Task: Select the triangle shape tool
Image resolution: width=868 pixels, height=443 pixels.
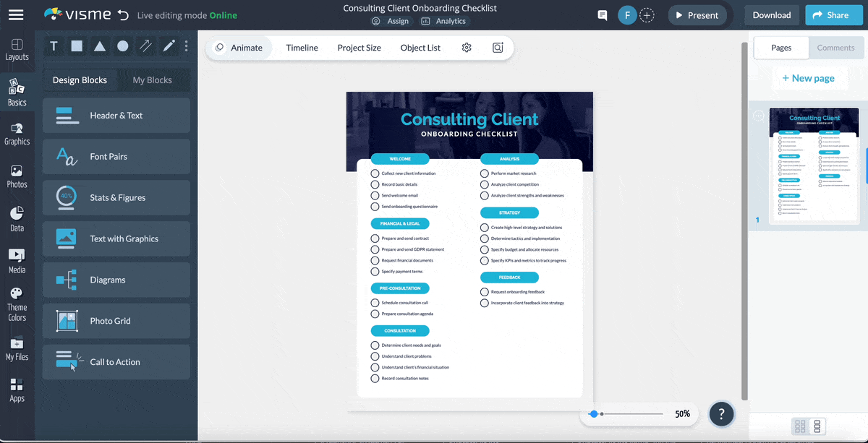Action: coord(100,46)
